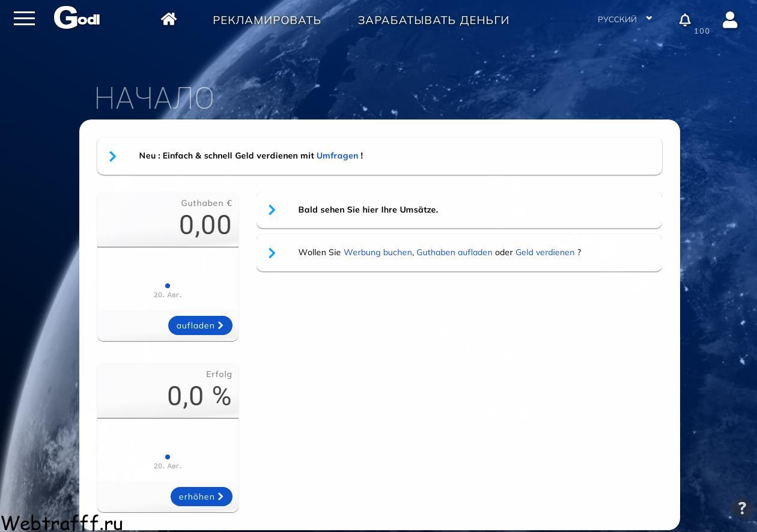
Task: Click the Guthaben balance value 0,00
Action: (x=205, y=225)
